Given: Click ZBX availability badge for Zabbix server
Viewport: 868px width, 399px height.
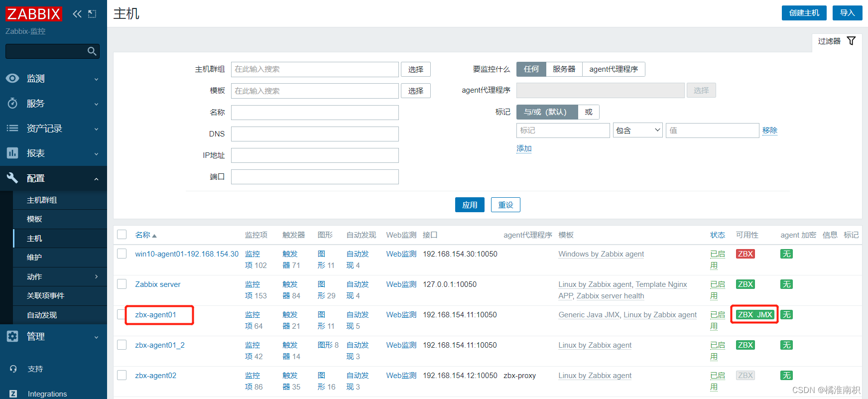Looking at the screenshot, I should tap(745, 284).
